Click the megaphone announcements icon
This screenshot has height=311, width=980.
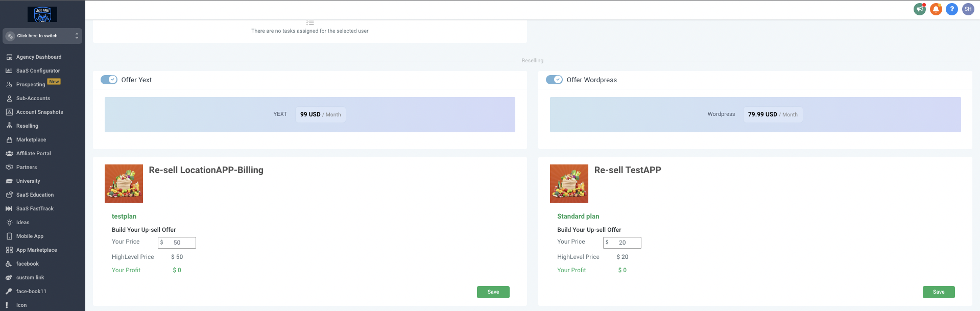919,9
